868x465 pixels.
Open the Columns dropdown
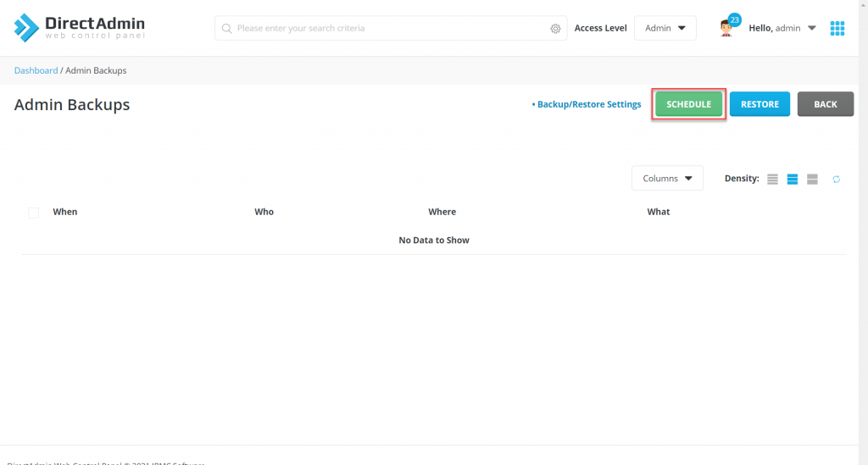coord(667,178)
